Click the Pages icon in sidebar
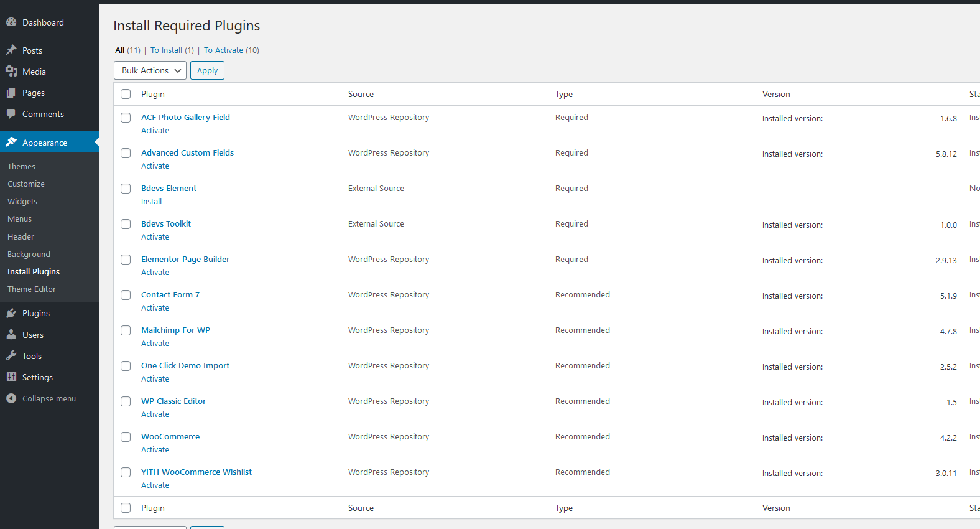 (11, 93)
